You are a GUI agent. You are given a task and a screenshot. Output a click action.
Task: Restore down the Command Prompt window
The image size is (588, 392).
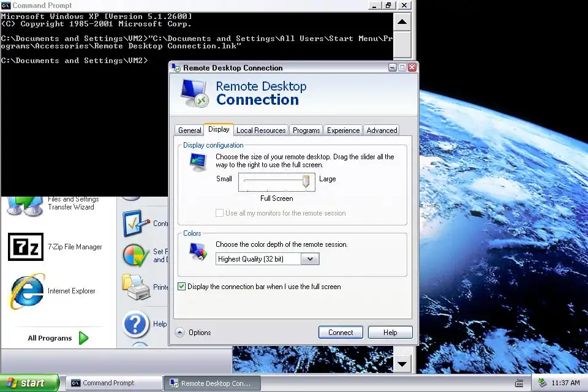tap(389, 6)
